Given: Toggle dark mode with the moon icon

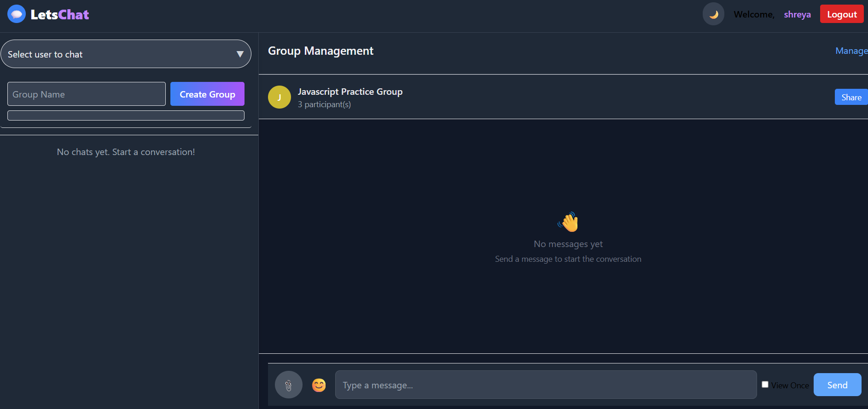Looking at the screenshot, I should (x=713, y=14).
